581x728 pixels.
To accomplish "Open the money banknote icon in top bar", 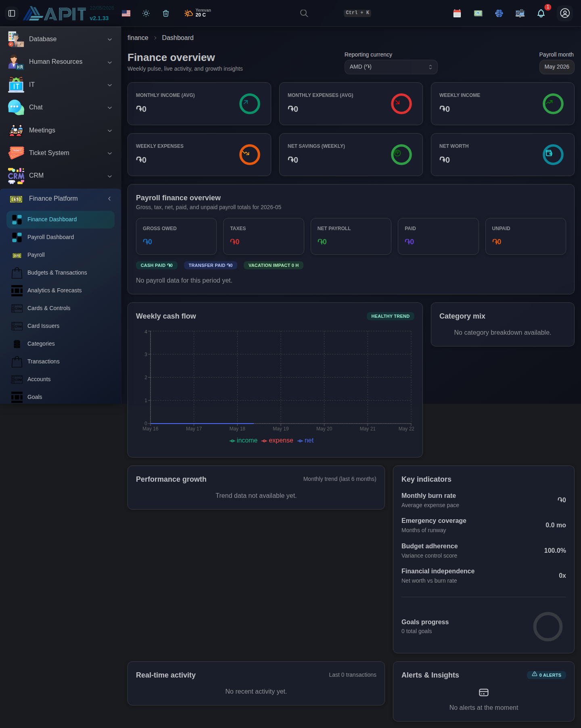I will point(478,13).
